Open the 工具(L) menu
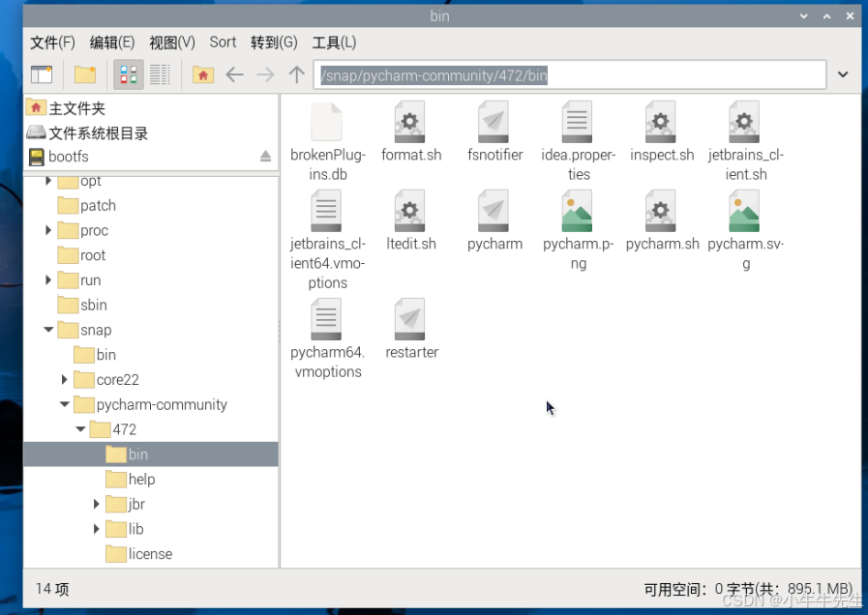This screenshot has height=615, width=868. pos(335,43)
